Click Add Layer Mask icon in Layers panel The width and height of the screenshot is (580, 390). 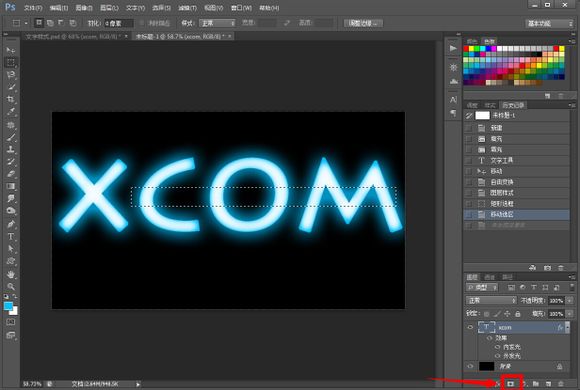[511, 384]
